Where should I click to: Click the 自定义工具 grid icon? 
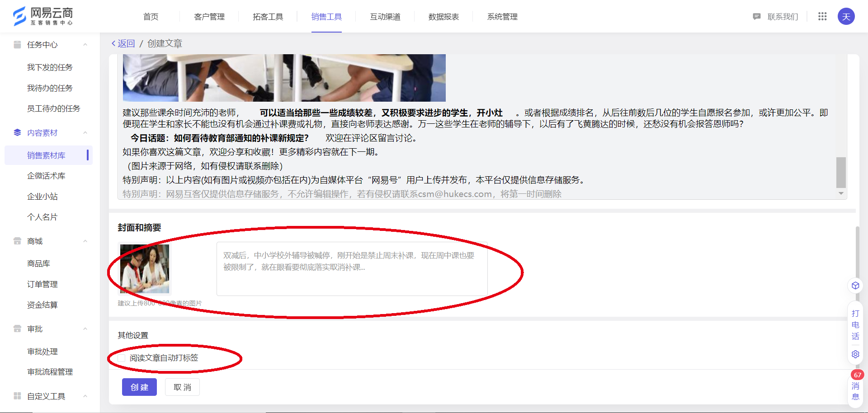tap(17, 396)
